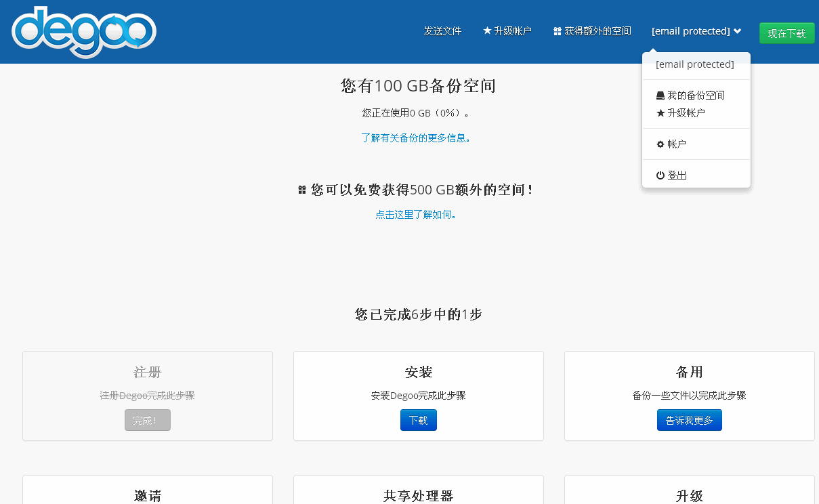819x504 pixels.
Task: Click the drive icon beside 我的备份空间
Action: [660, 96]
